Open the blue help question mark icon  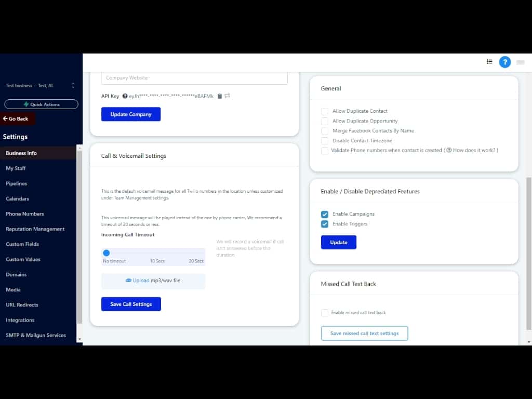coord(504,62)
